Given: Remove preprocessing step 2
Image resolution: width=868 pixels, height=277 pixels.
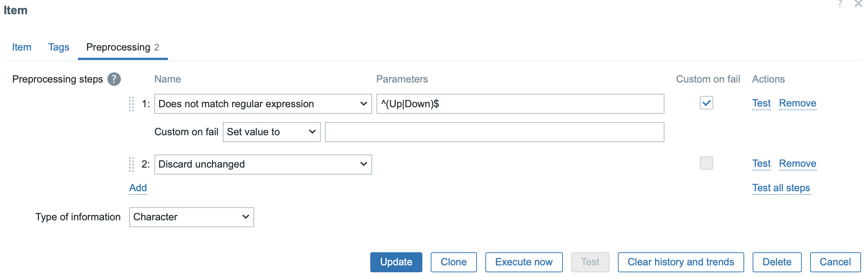Looking at the screenshot, I should tap(797, 164).
